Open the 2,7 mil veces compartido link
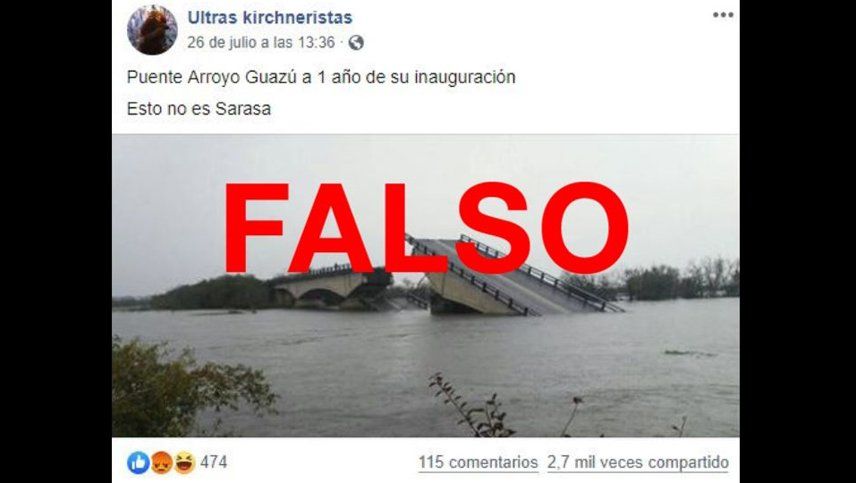Screen dimensions: 856x483 click(638, 463)
